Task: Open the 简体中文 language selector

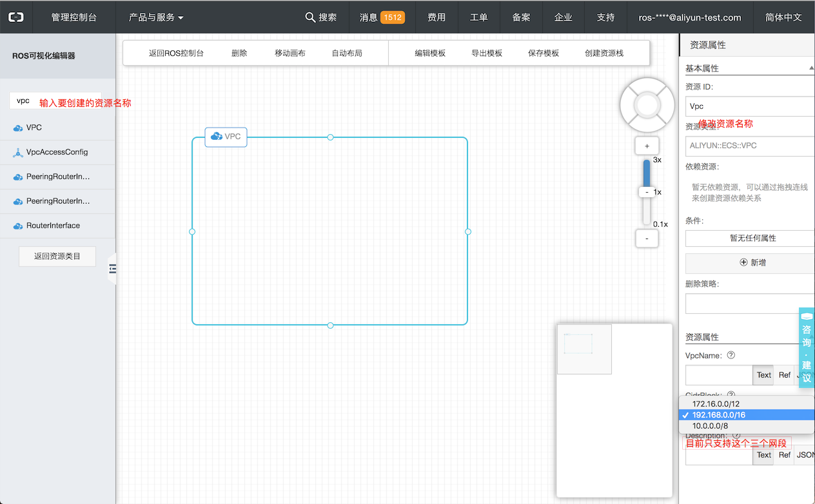Action: [783, 17]
